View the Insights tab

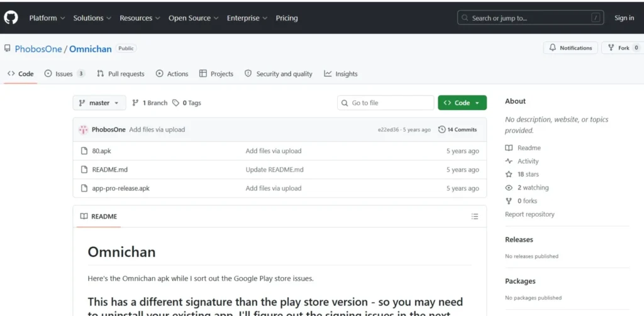(x=340, y=74)
